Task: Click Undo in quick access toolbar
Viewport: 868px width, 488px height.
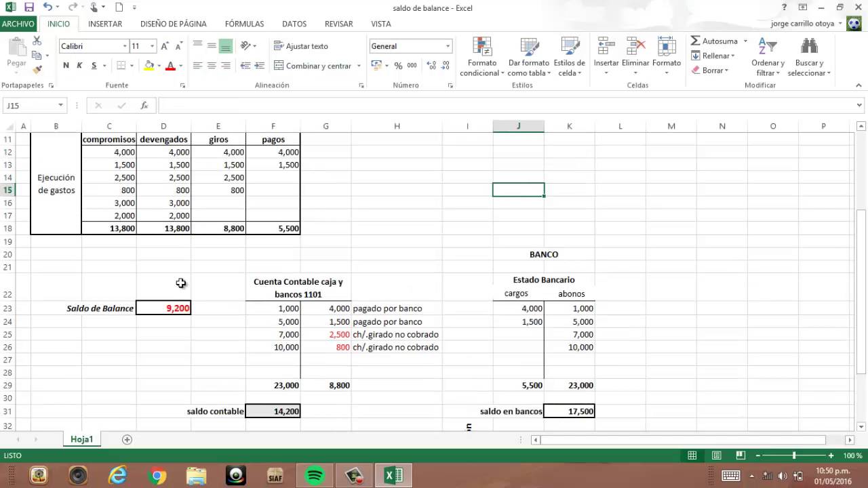Action: (x=47, y=7)
